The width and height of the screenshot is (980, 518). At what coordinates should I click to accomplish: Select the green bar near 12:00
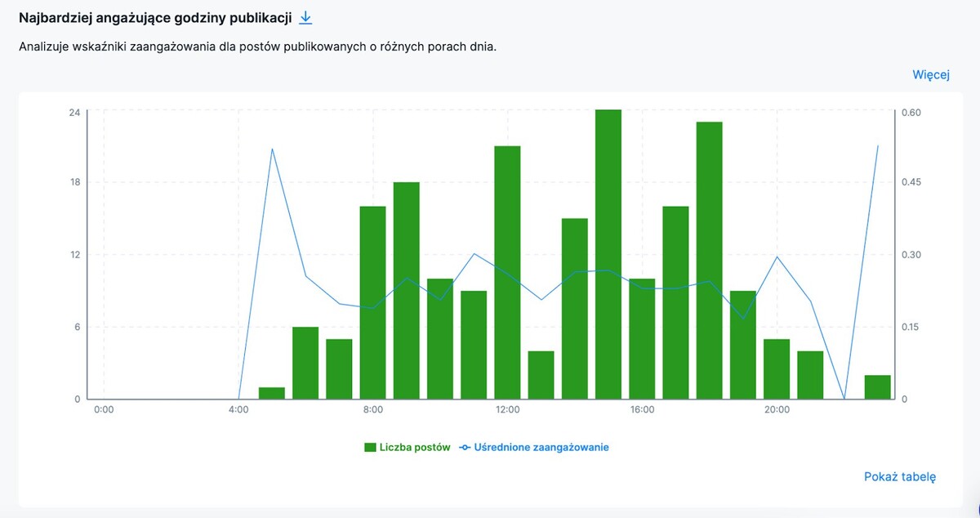pyautogui.click(x=506, y=270)
